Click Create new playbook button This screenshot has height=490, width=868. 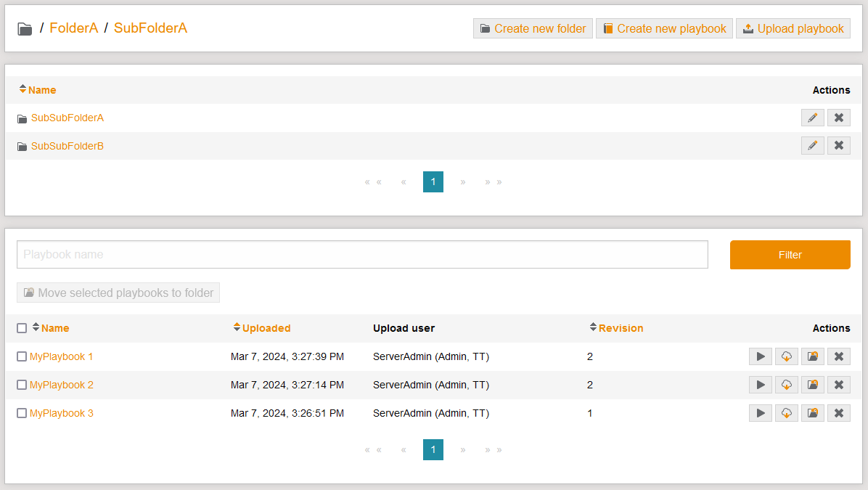tap(664, 28)
